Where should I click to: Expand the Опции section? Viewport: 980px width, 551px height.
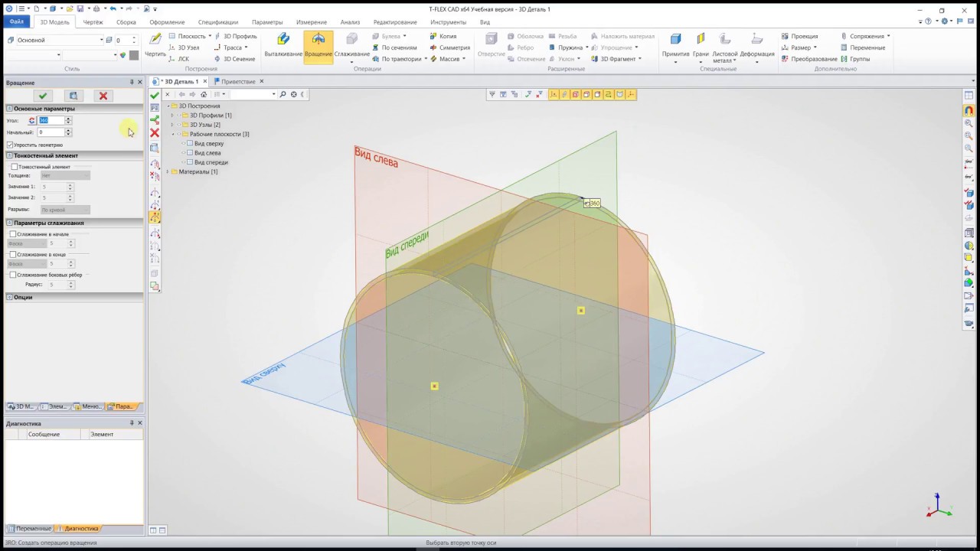point(9,297)
